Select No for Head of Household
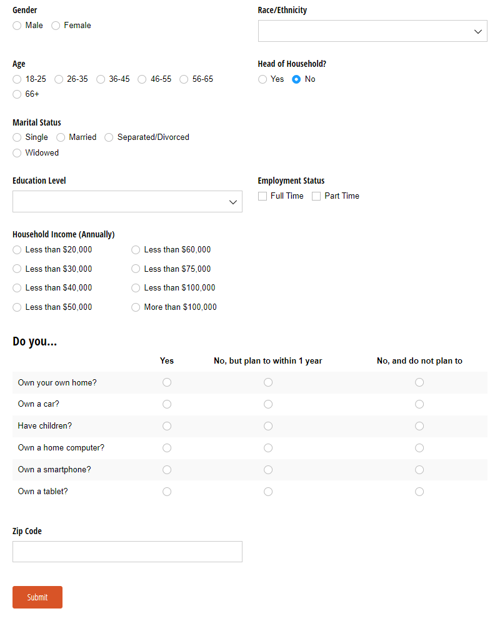 [x=296, y=79]
